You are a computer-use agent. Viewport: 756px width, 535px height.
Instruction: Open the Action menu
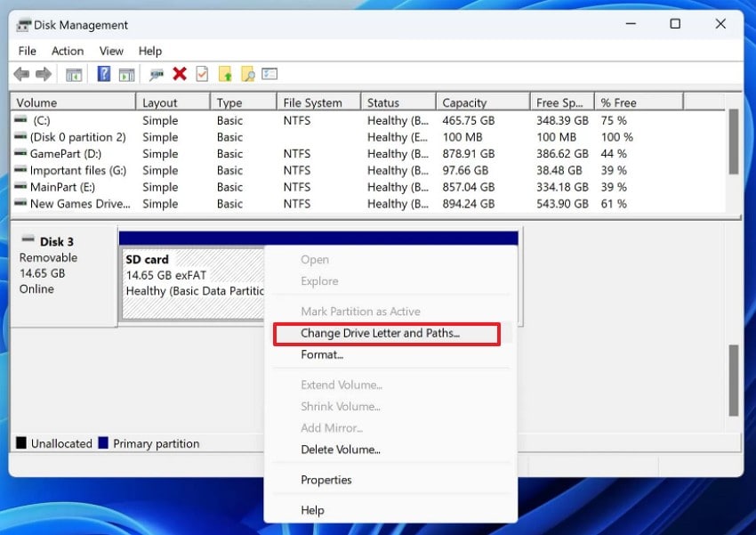click(67, 51)
